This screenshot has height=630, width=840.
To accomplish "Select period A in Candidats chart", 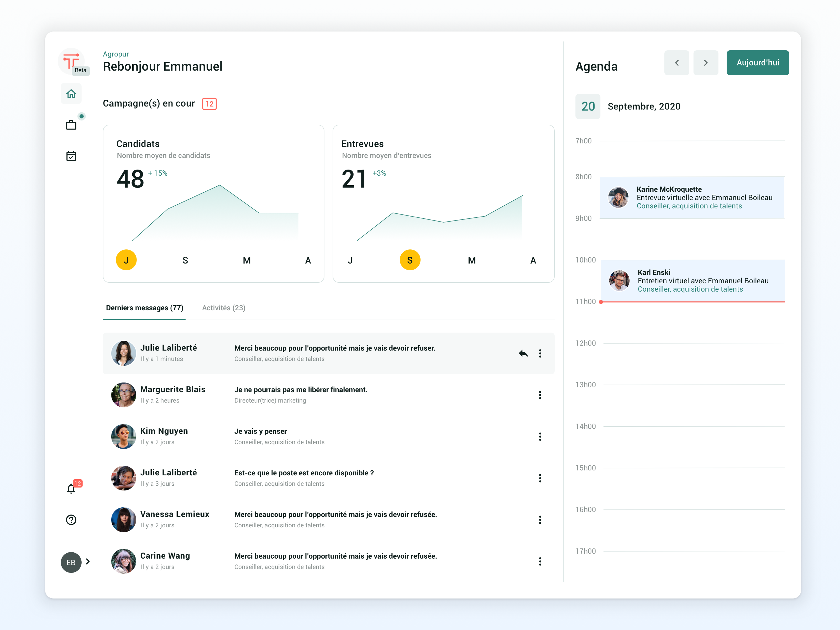I will (x=308, y=260).
